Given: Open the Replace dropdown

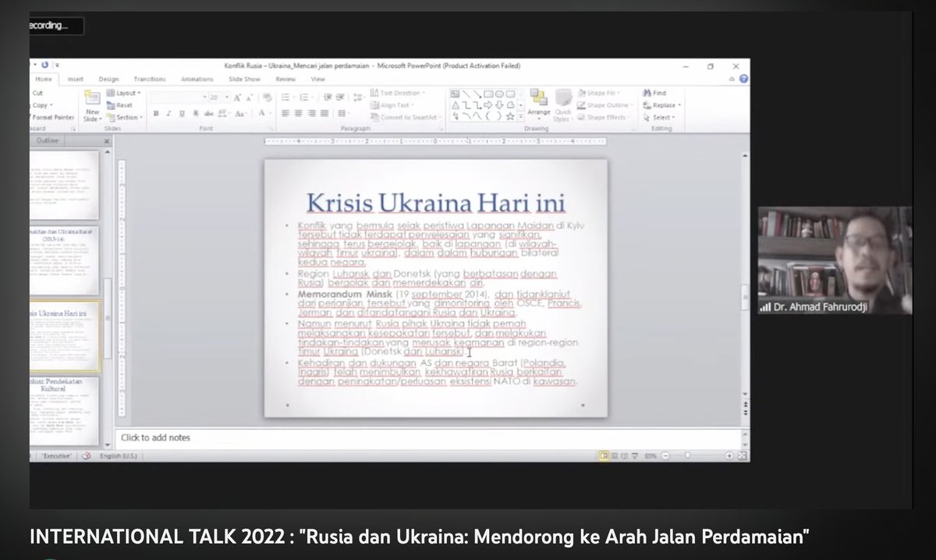Looking at the screenshot, I should click(x=661, y=105).
